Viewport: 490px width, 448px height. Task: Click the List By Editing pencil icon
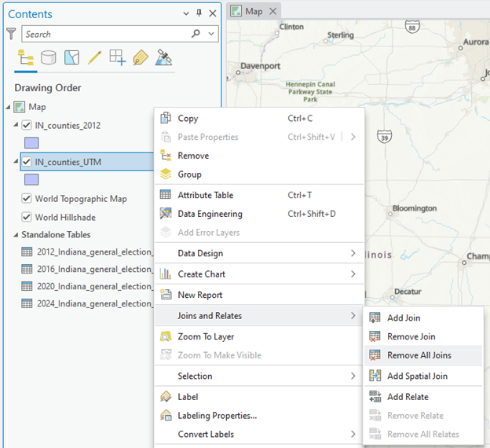94,57
